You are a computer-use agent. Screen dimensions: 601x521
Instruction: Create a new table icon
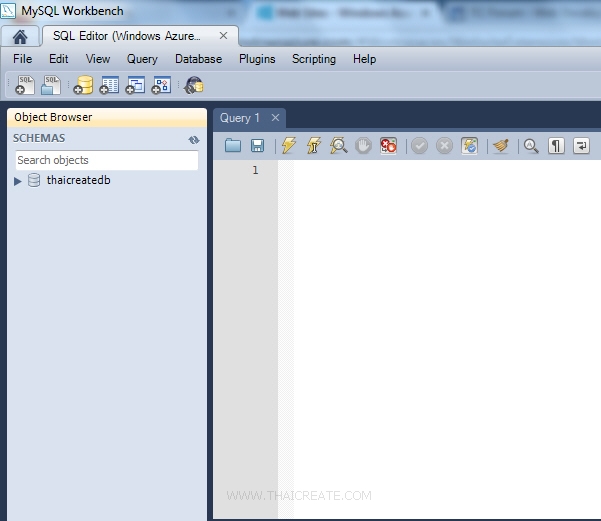pos(109,85)
